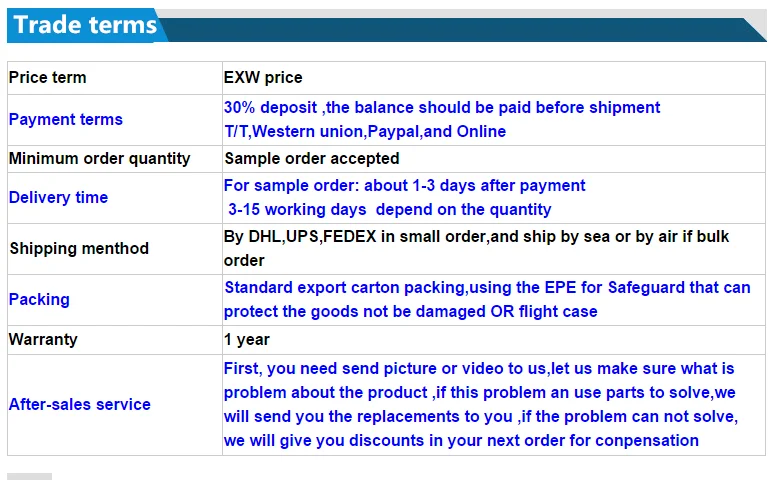
Task: Click the Trade terms header title
Action: (x=86, y=25)
